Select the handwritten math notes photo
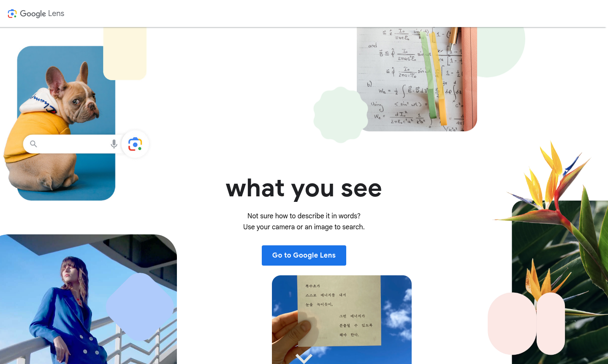The image size is (608, 364). pos(417,79)
